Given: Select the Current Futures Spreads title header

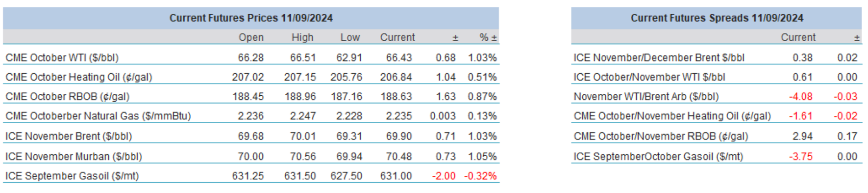Looking at the screenshot, I should [x=717, y=18].
